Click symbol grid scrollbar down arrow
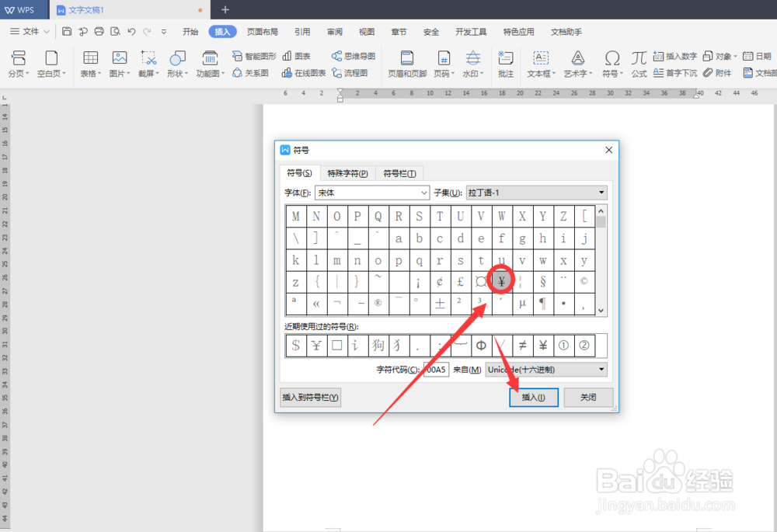This screenshot has width=777, height=532. [x=601, y=311]
